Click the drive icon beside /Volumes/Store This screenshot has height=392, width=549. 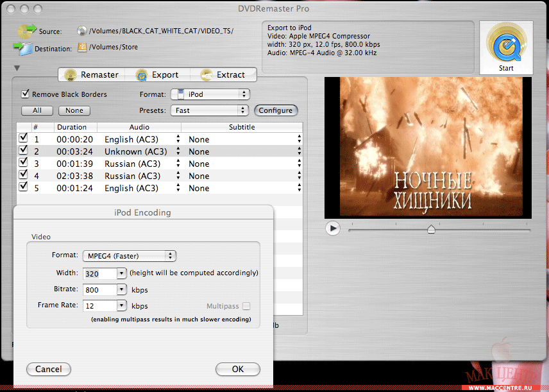tap(82, 47)
